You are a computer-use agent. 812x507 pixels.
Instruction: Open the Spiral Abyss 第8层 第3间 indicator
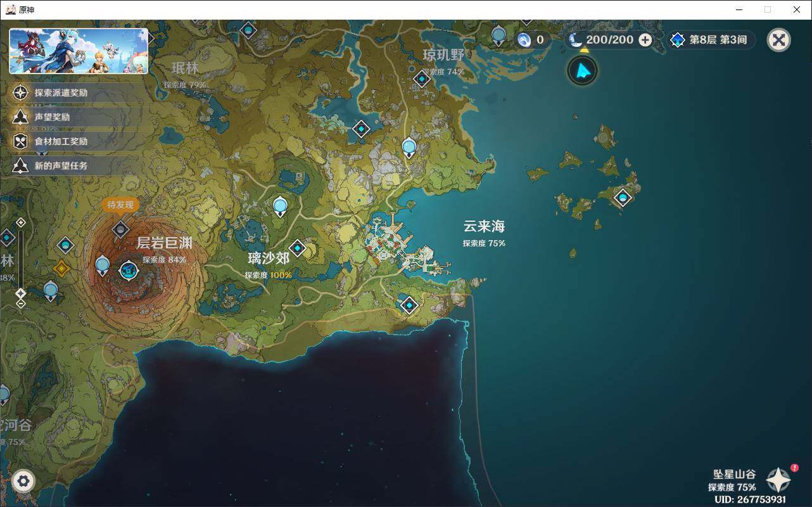tap(712, 40)
